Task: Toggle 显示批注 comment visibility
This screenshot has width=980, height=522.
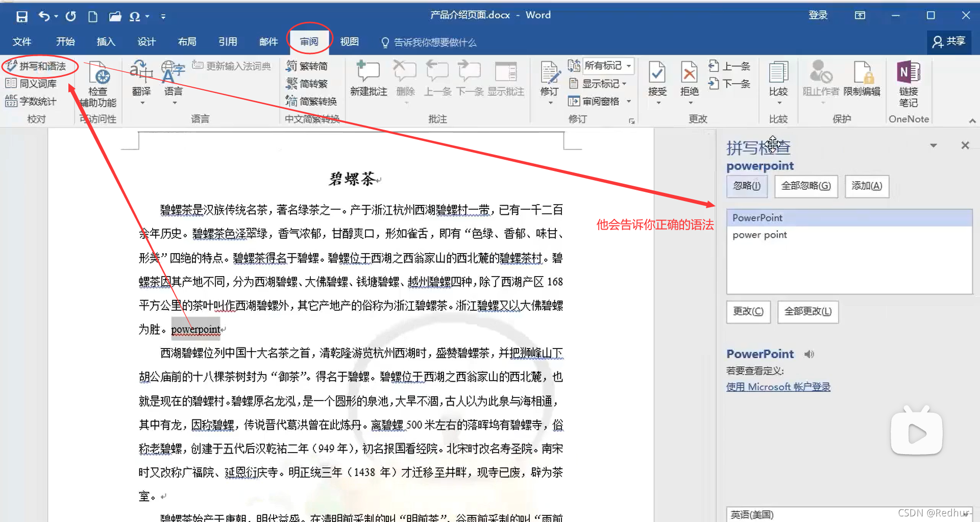Action: pyautogui.click(x=506, y=82)
